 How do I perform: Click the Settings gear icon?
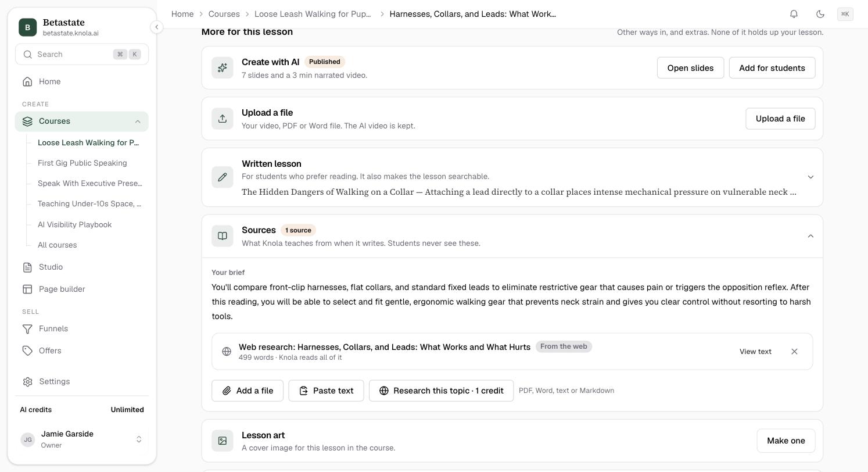tap(27, 381)
